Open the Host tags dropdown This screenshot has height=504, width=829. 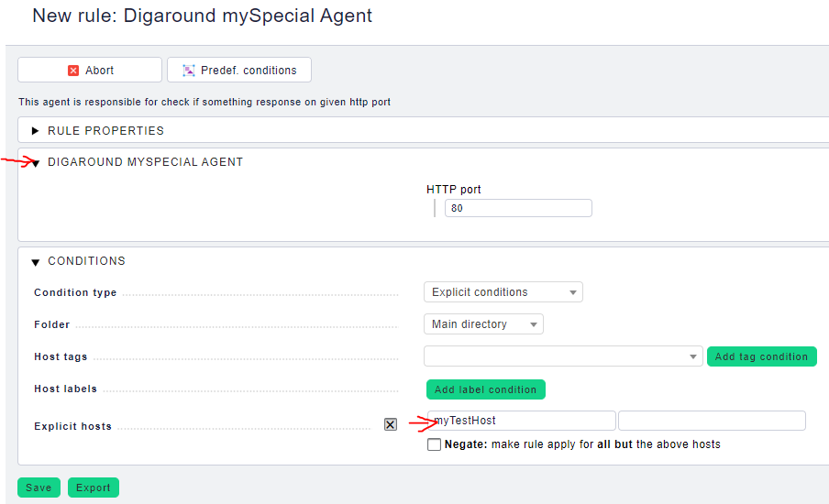pyautogui.click(x=563, y=356)
